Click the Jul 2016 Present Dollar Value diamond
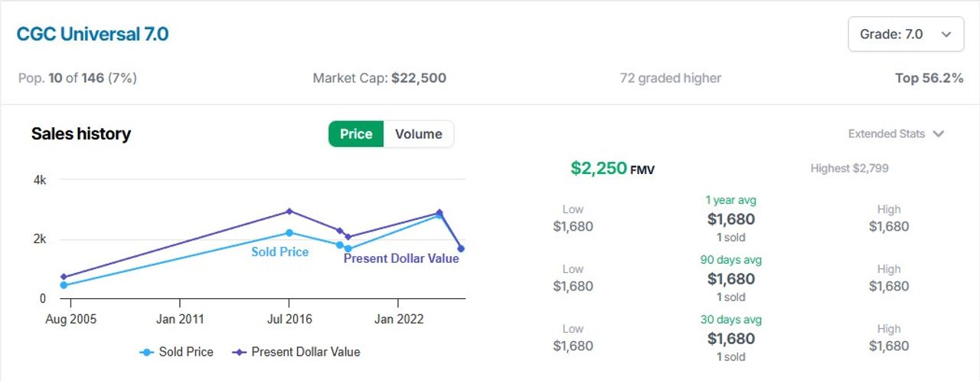 289,211
